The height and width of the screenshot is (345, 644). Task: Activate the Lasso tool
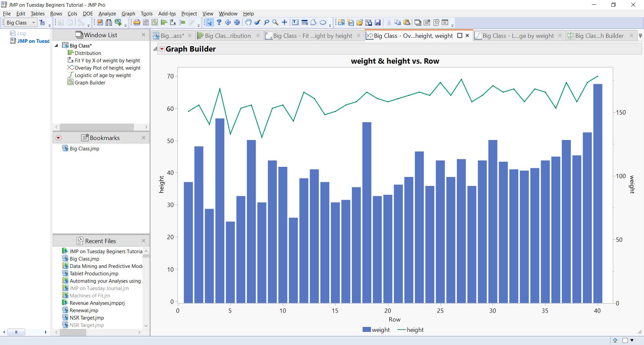click(x=267, y=22)
